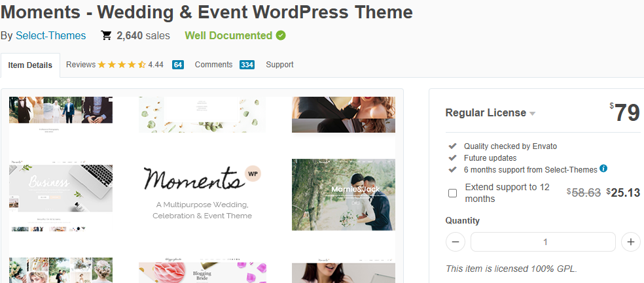This screenshot has width=644, height=283.
Task: Open the Item Details tab
Action: coord(30,65)
